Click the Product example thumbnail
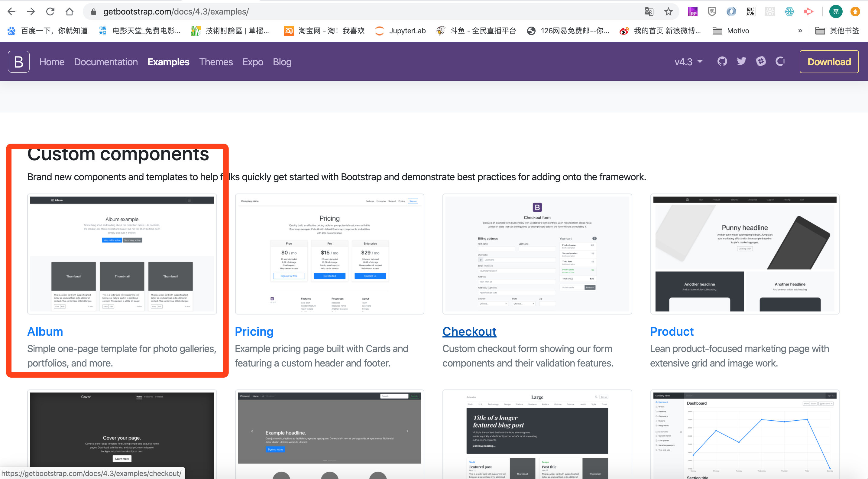The height and width of the screenshot is (479, 868). coord(745,254)
